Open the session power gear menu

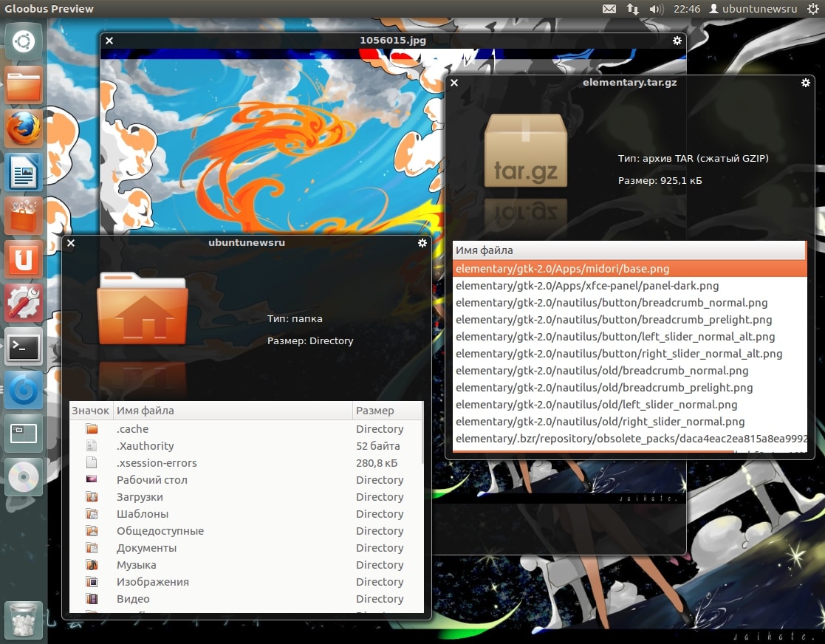812,9
